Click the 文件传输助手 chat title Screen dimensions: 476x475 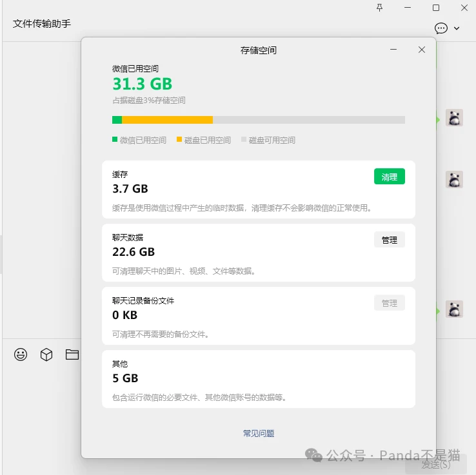(42, 24)
